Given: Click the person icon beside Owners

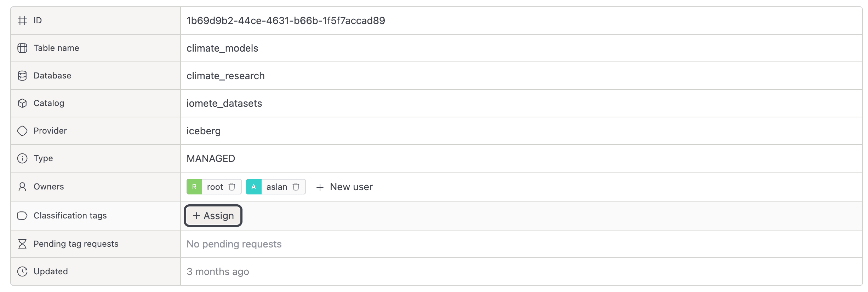Looking at the screenshot, I should [x=22, y=187].
